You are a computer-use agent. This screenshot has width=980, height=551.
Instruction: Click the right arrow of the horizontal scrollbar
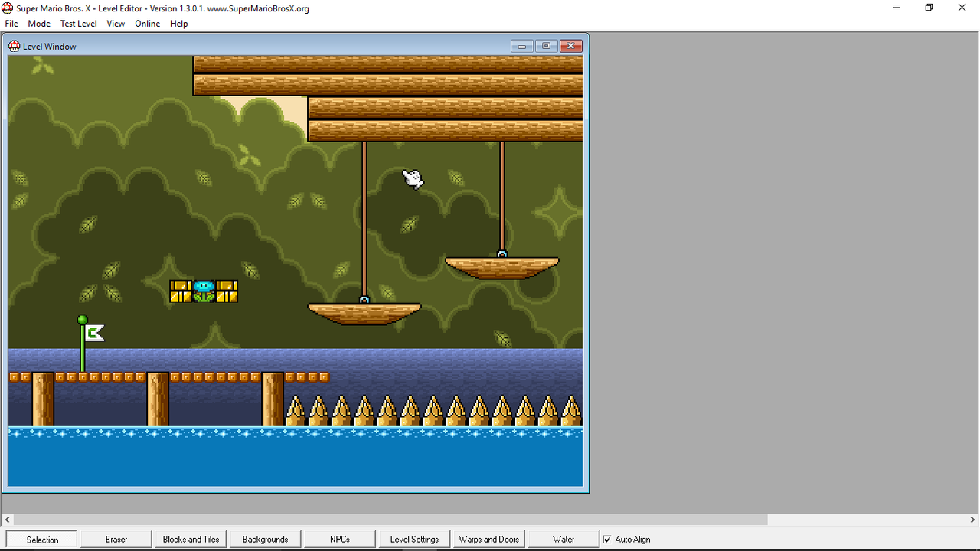(973, 520)
